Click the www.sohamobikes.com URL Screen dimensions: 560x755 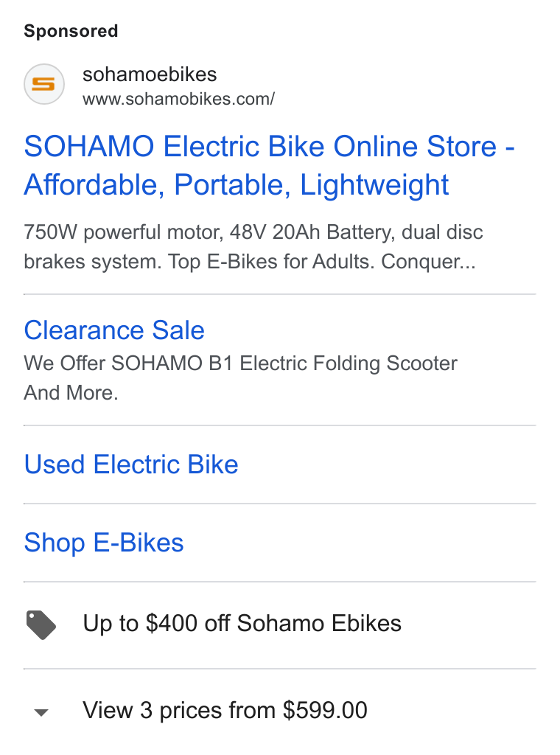pos(178,99)
